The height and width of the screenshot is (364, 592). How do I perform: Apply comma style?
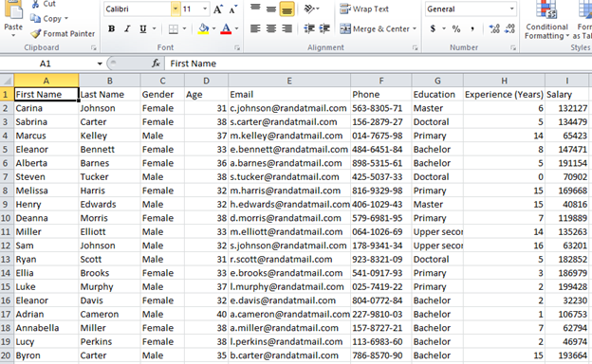tap(472, 28)
